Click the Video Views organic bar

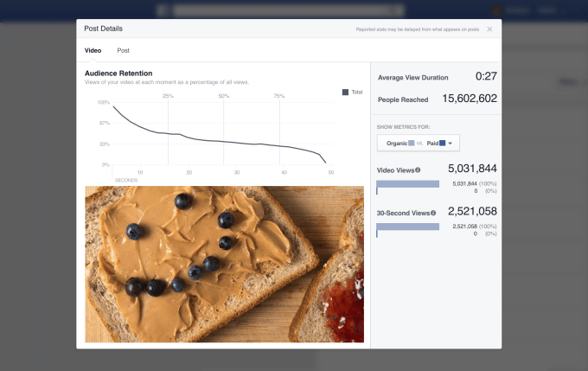[x=407, y=184]
